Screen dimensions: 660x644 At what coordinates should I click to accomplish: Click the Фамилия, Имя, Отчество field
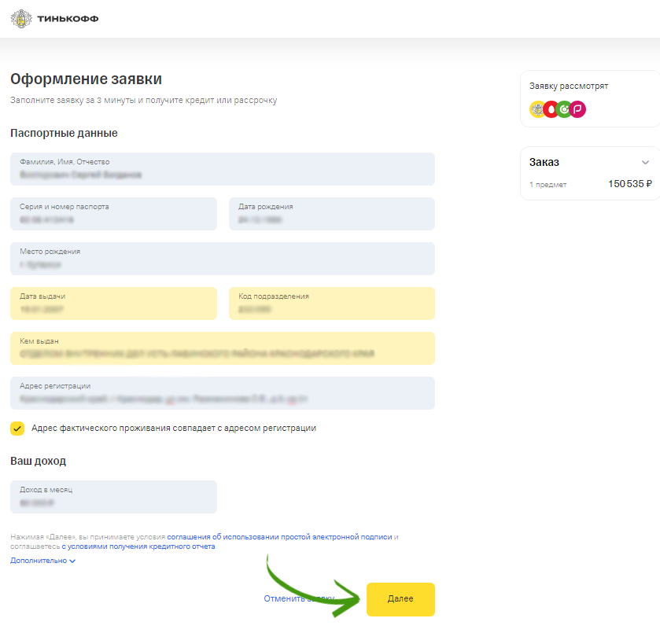coord(222,169)
